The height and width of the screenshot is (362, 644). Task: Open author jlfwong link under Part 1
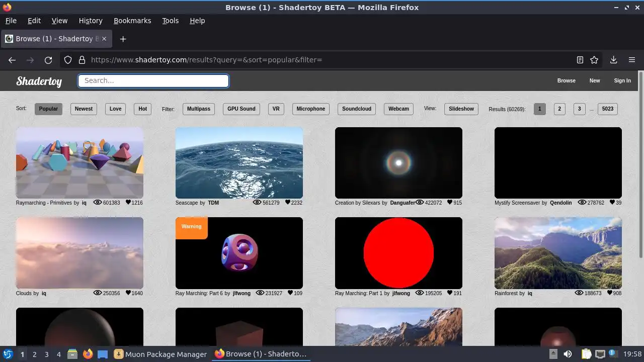coord(401,293)
